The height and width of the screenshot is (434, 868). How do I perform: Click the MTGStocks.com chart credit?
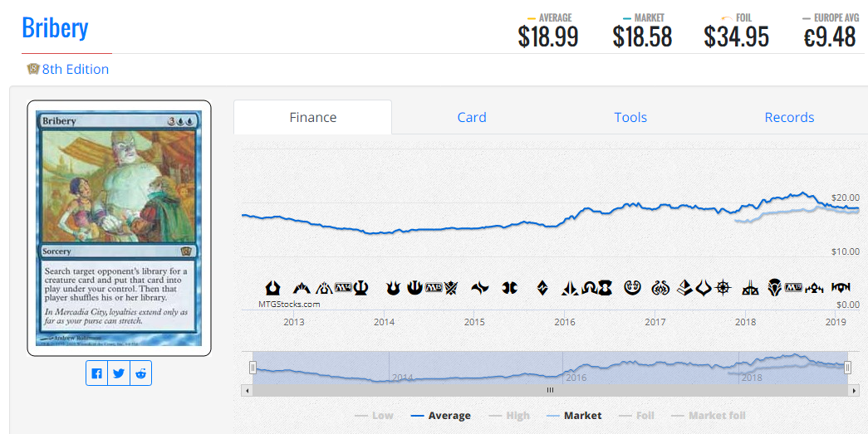(x=289, y=304)
